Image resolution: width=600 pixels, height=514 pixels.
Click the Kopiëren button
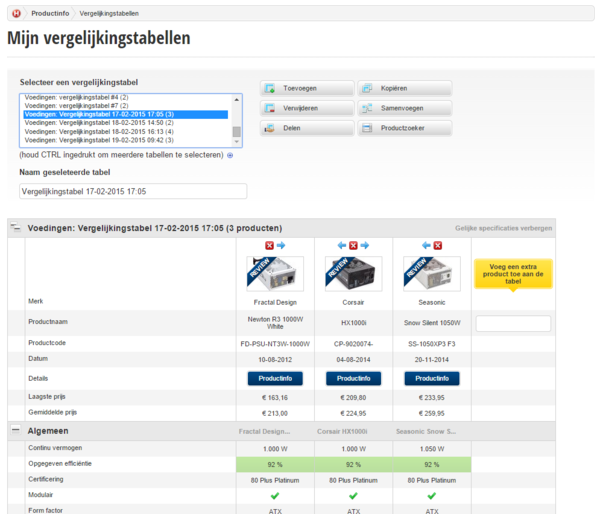405,88
